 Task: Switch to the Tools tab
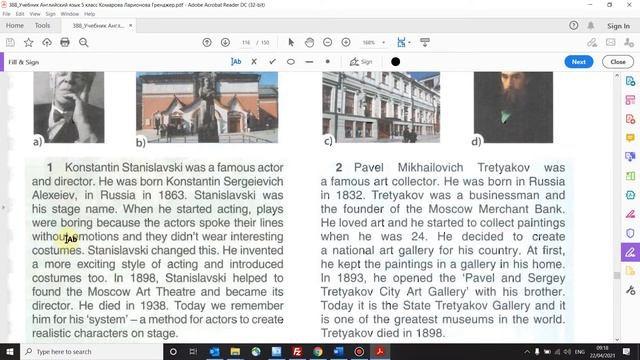(x=42, y=25)
